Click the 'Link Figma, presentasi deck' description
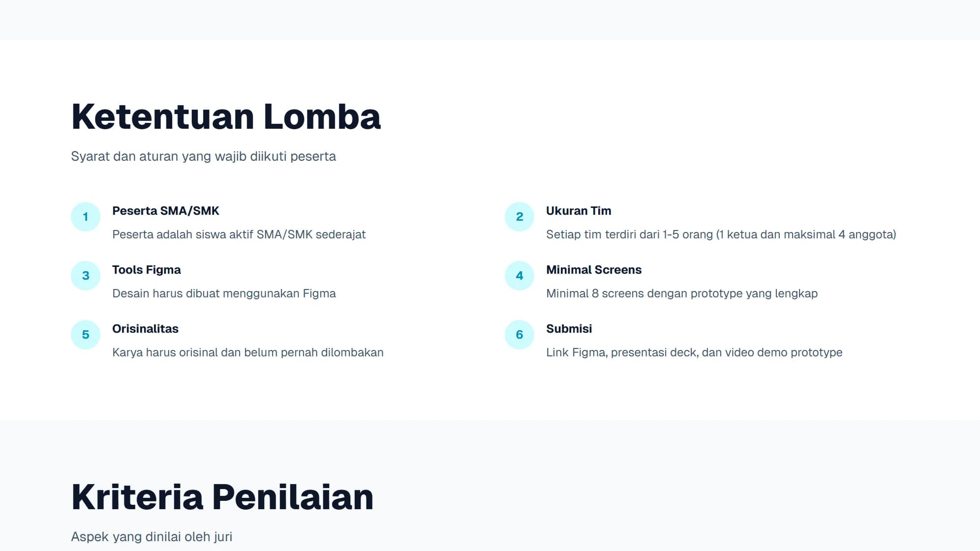 coord(694,352)
